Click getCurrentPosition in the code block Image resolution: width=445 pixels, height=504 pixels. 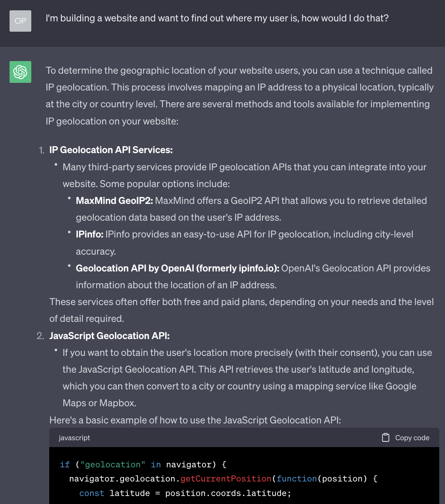pyautogui.click(x=226, y=479)
